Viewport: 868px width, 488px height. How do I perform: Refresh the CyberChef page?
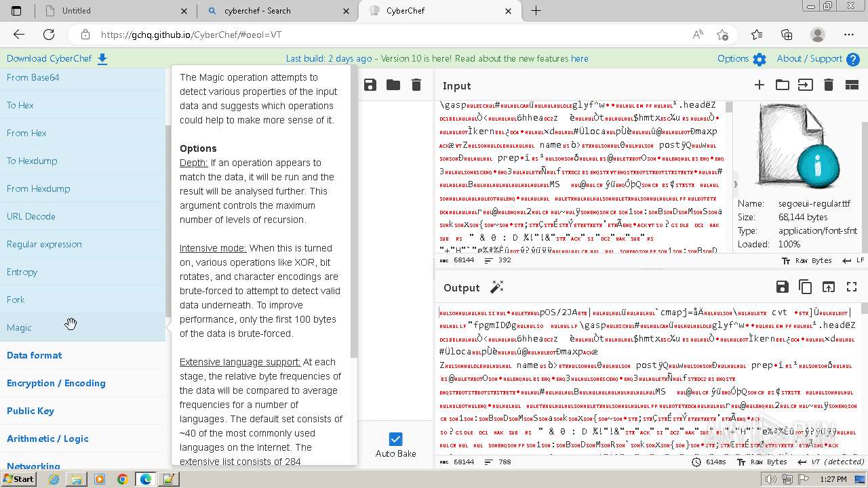[49, 35]
